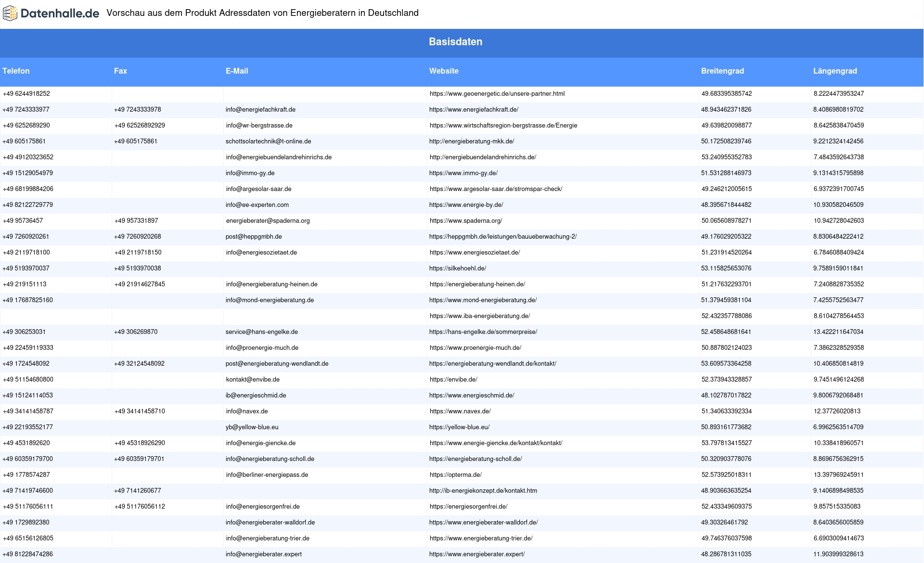Viewport: 924px width, 563px height.
Task: Select email info@immo-gy.de
Action: point(250,173)
